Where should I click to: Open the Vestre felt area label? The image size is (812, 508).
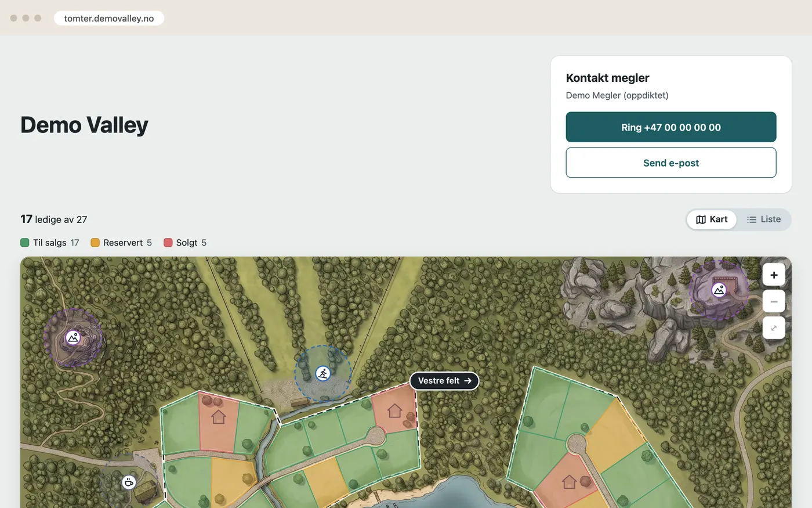point(444,381)
